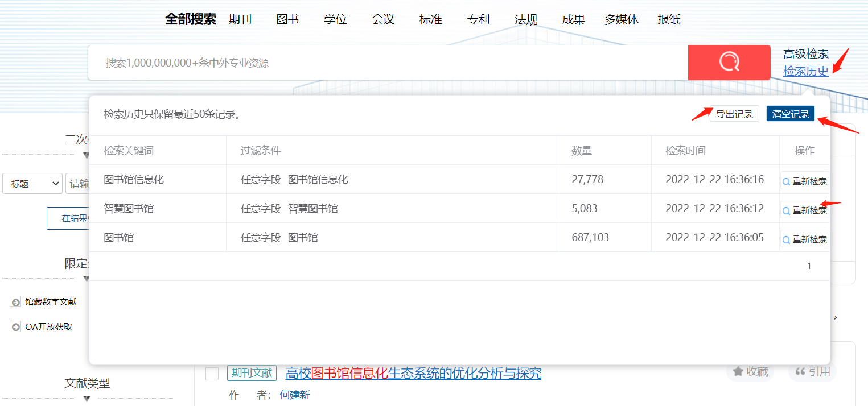Open 高级检索 advanced search

coord(805,55)
